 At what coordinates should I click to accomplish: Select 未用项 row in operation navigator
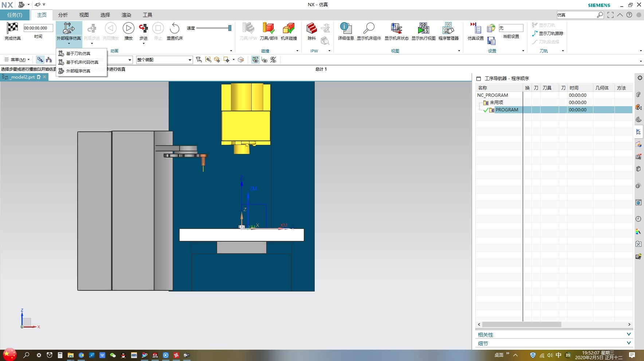pos(554,103)
